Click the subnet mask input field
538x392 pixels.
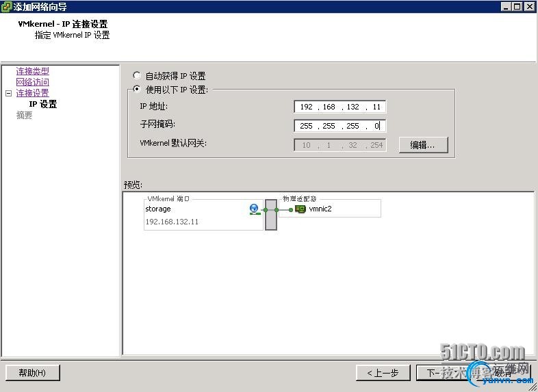pyautogui.click(x=340, y=126)
